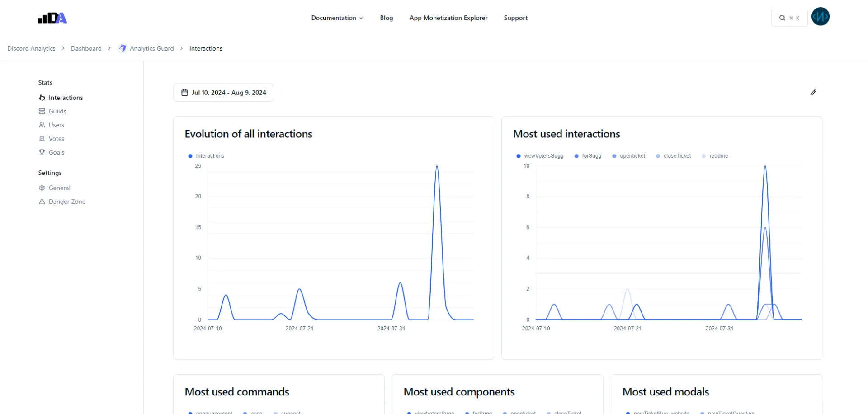The width and height of the screenshot is (868, 414).
Task: Click the Stats sidebar section header
Action: (x=45, y=83)
